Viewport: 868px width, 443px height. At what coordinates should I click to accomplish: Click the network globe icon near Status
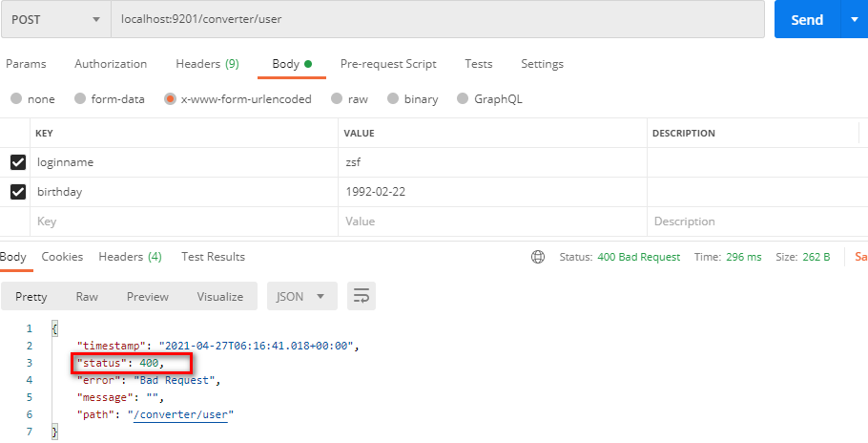click(x=538, y=257)
